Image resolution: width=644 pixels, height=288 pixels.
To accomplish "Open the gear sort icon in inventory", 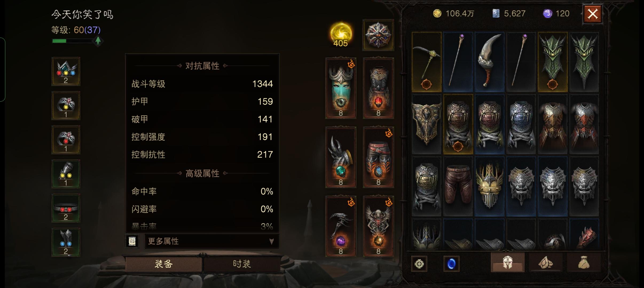I will (x=419, y=264).
